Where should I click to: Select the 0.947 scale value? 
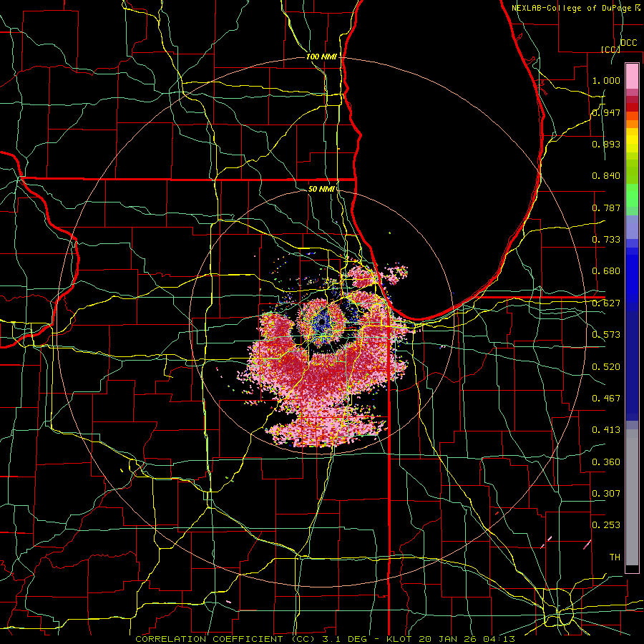606,112
